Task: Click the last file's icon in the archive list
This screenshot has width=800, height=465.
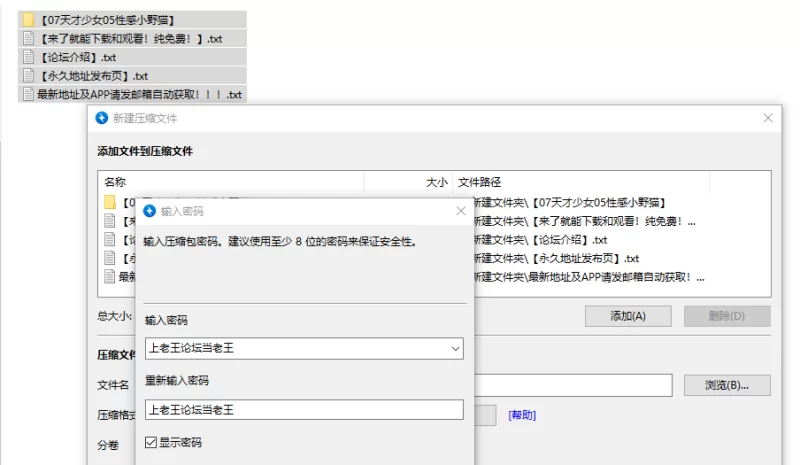Action: [x=111, y=277]
